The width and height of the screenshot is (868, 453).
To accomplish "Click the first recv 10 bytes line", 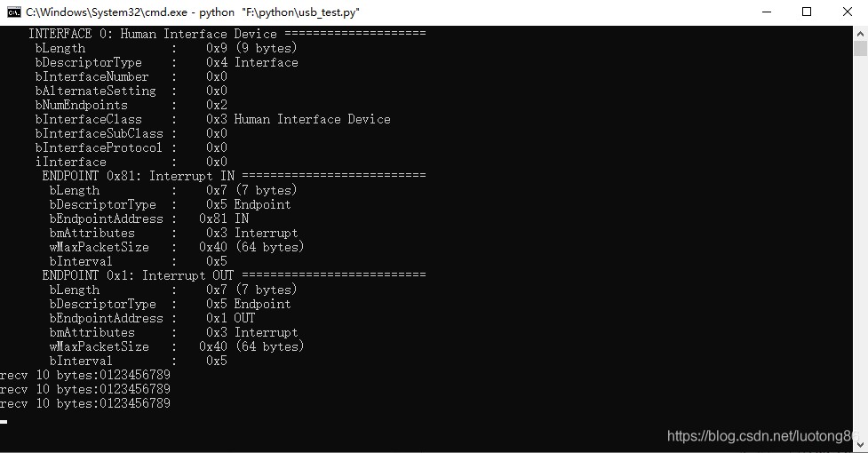I will click(x=85, y=375).
